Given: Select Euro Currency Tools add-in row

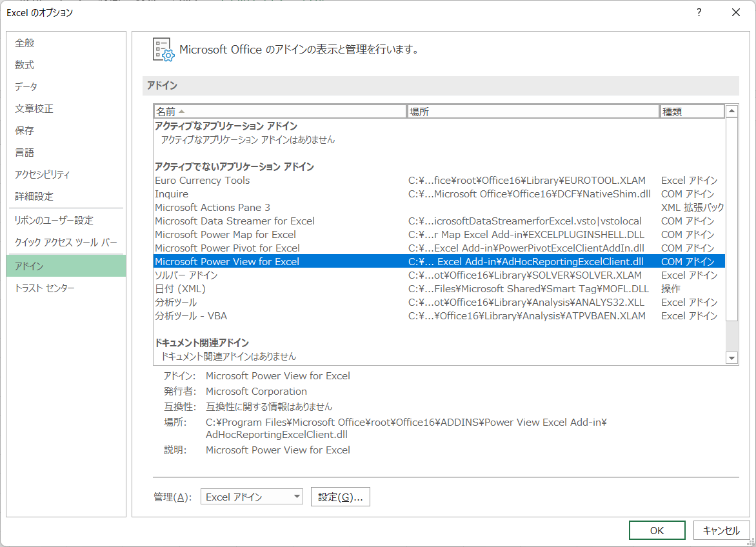Looking at the screenshot, I should pos(439,180).
